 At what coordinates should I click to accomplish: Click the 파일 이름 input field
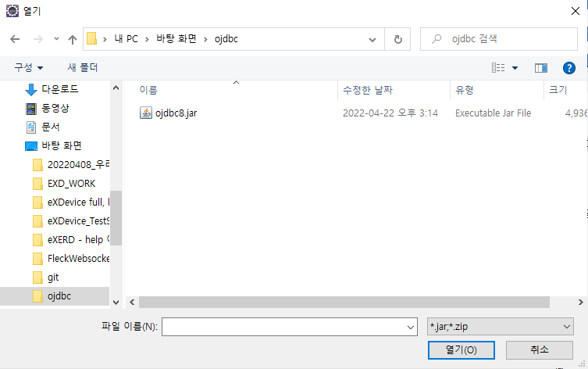coord(290,327)
